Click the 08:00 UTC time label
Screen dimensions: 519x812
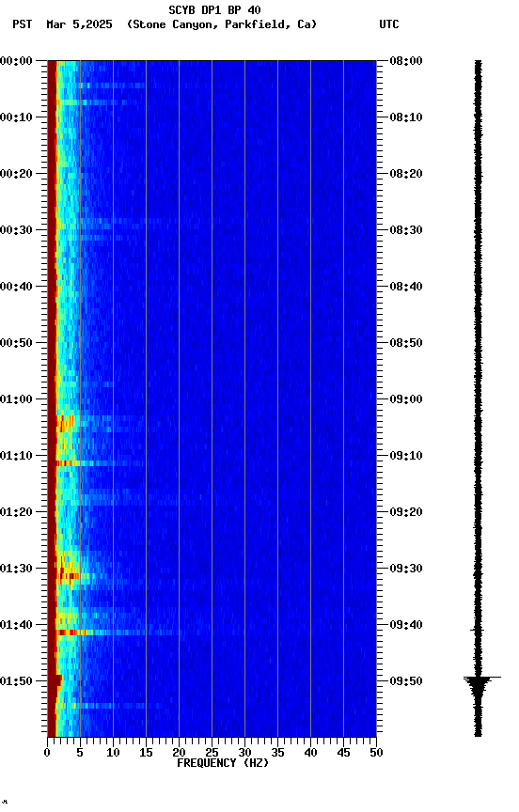click(406, 61)
